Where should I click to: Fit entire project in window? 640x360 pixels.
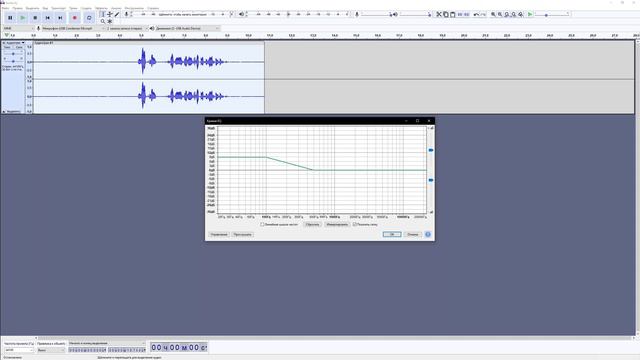pyautogui.click(x=514, y=14)
